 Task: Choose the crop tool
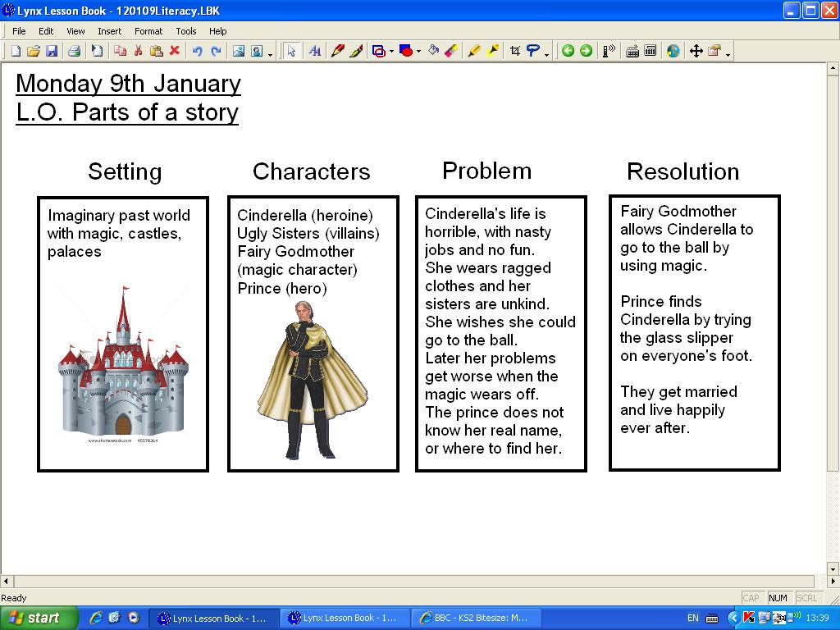[x=515, y=51]
